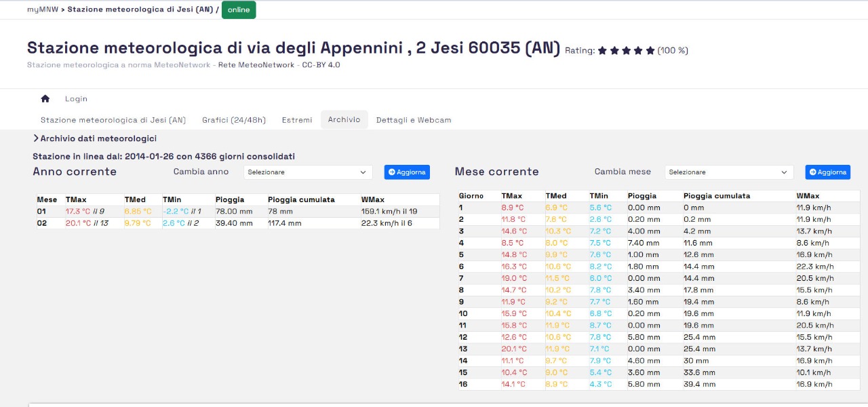Click day 13 row in monthly table
Screen dimensions: 868x407
pyautogui.click(x=650, y=349)
